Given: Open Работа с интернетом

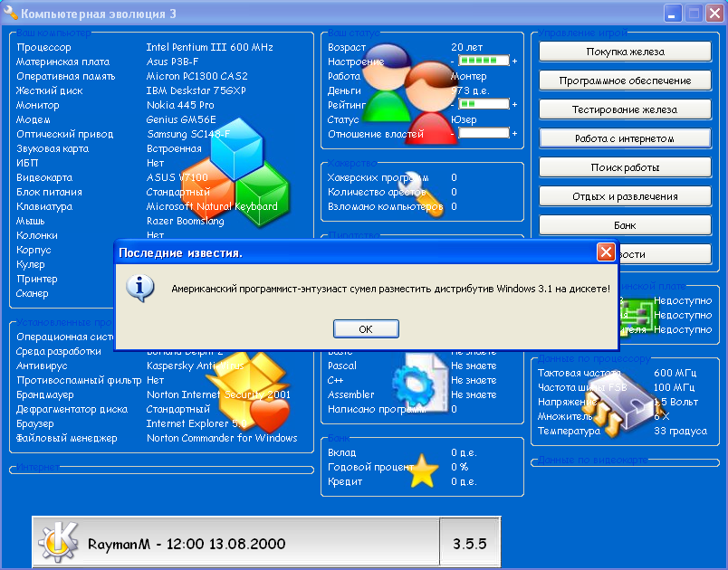Looking at the screenshot, I should pyautogui.click(x=625, y=138).
